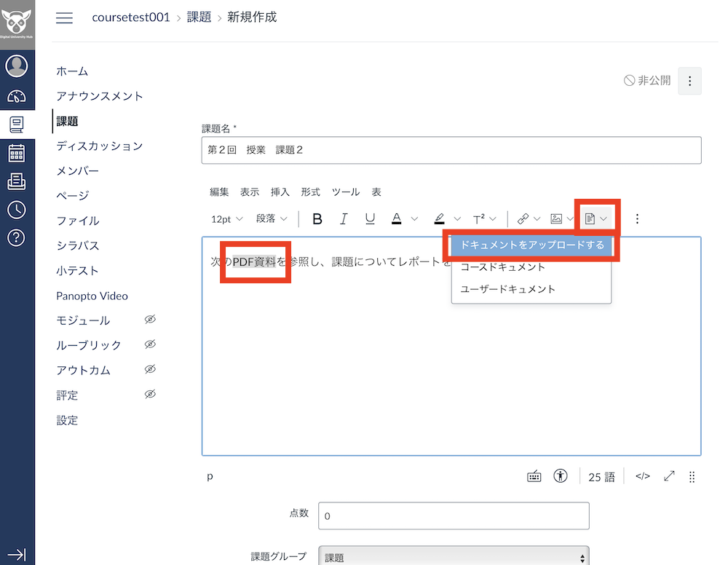Open the keyboard shortcuts icon below the editor

coord(534,476)
